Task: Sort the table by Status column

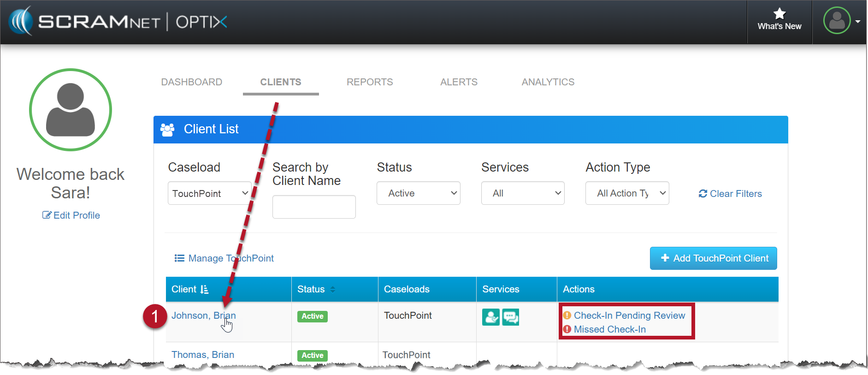Action: [332, 289]
